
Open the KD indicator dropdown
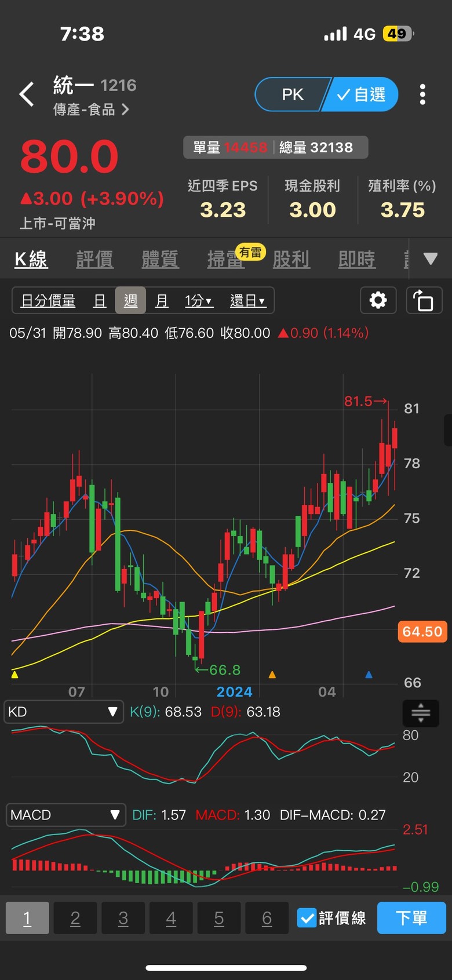click(63, 712)
